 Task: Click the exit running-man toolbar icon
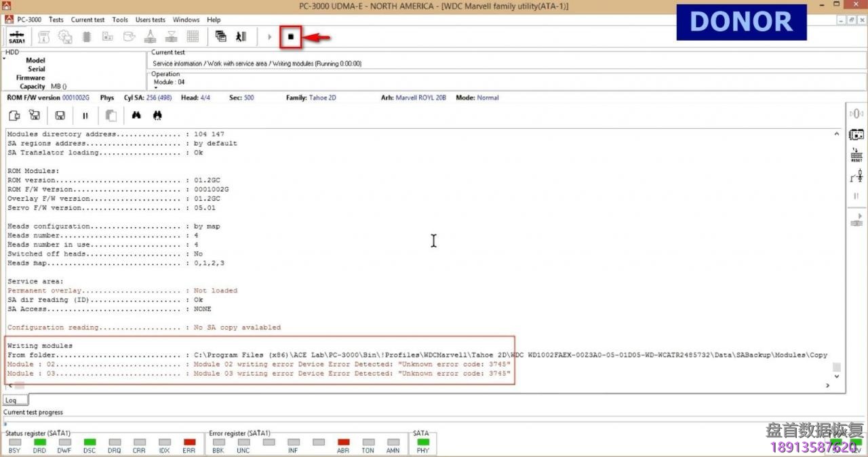[x=241, y=37]
